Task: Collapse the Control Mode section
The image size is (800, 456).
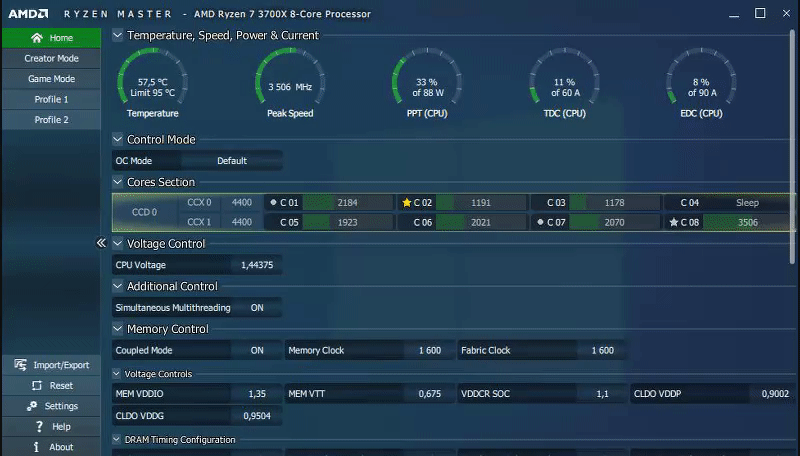Action: point(117,139)
